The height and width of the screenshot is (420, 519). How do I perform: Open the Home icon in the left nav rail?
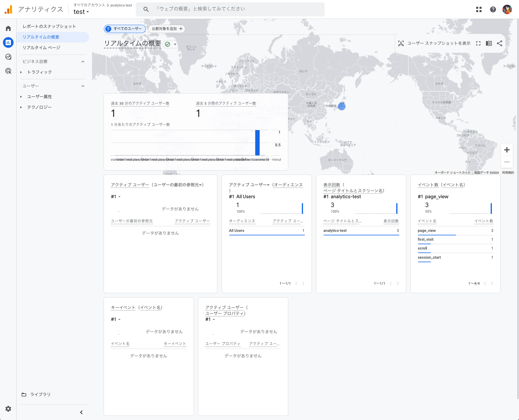8,27
